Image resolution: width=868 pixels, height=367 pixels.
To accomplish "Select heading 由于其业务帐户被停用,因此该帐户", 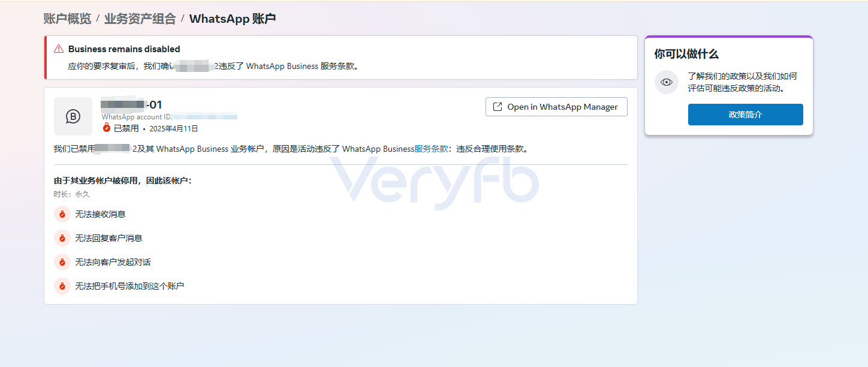I will pos(123,181).
